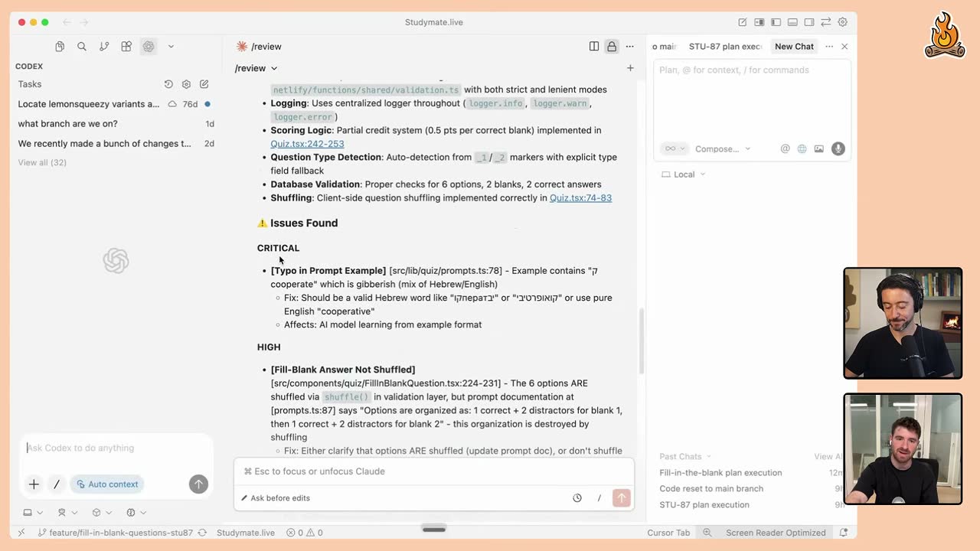Toggle Auto context chip in Codex

click(x=107, y=484)
